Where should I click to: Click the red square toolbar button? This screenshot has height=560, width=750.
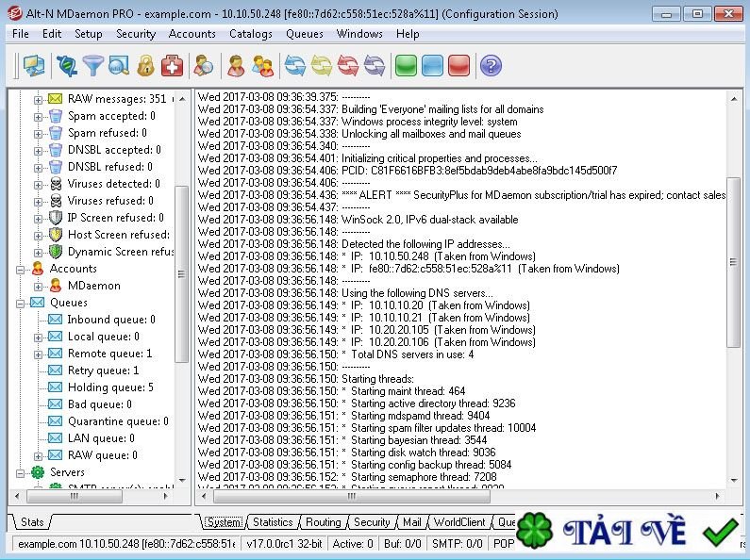coord(458,66)
